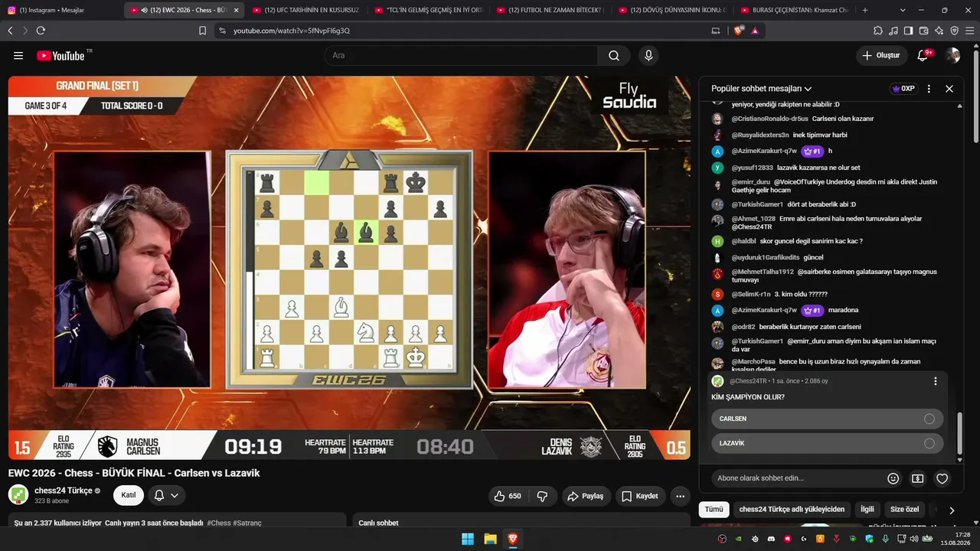Send a heart reaction in chat
This screenshot has width=980, height=551.
point(942,478)
